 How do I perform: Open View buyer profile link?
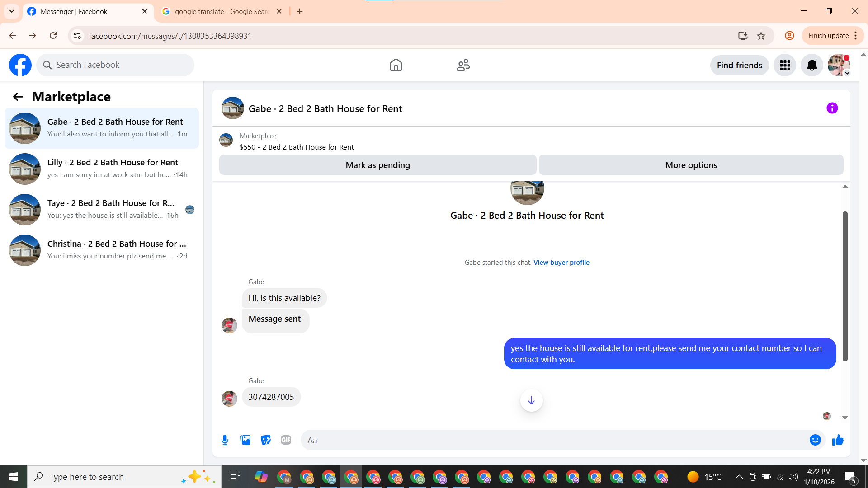point(561,263)
